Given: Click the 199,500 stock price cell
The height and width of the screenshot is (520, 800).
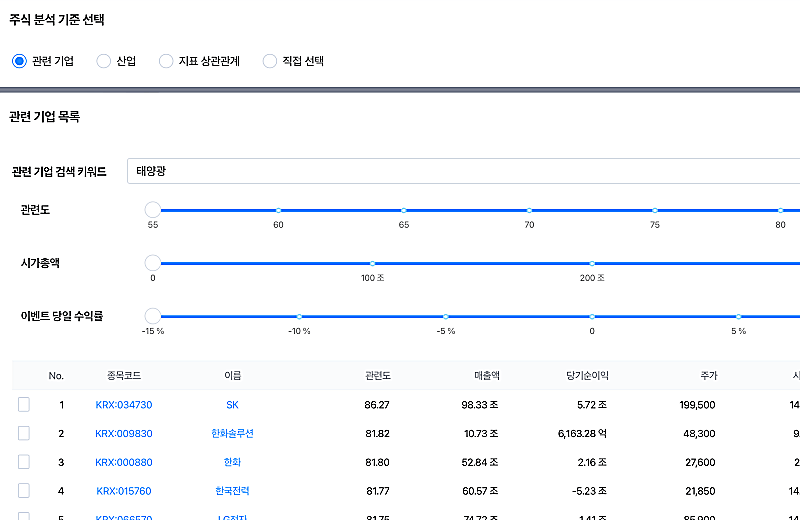Looking at the screenshot, I should (697, 405).
